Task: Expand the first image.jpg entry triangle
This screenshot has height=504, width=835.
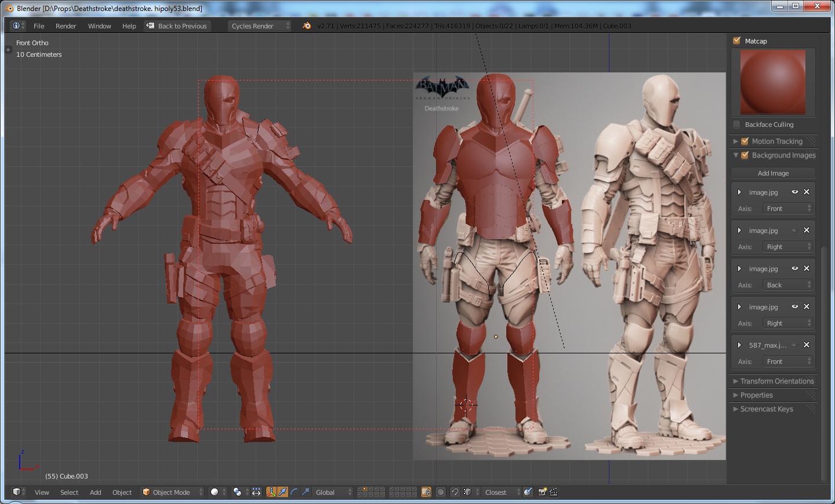Action: click(x=739, y=192)
